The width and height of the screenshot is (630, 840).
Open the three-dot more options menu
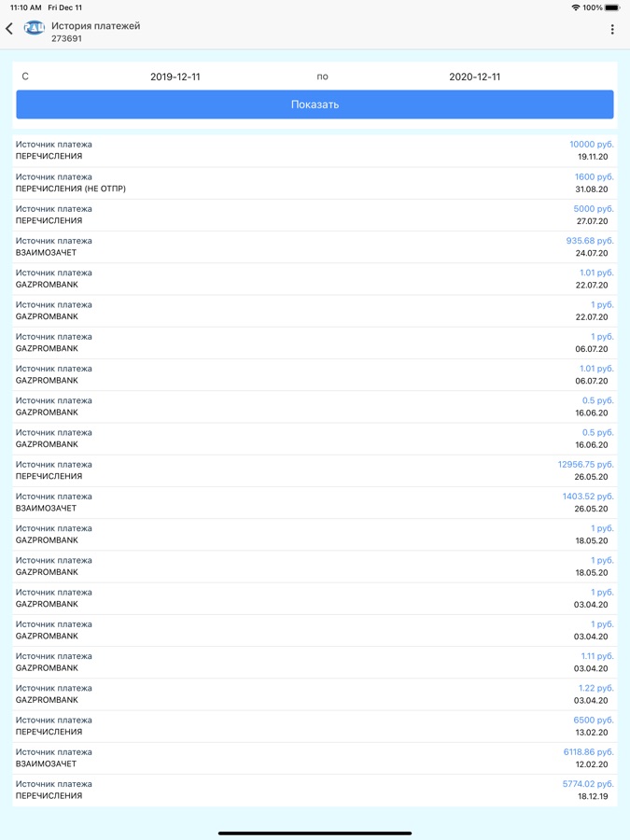(612, 30)
